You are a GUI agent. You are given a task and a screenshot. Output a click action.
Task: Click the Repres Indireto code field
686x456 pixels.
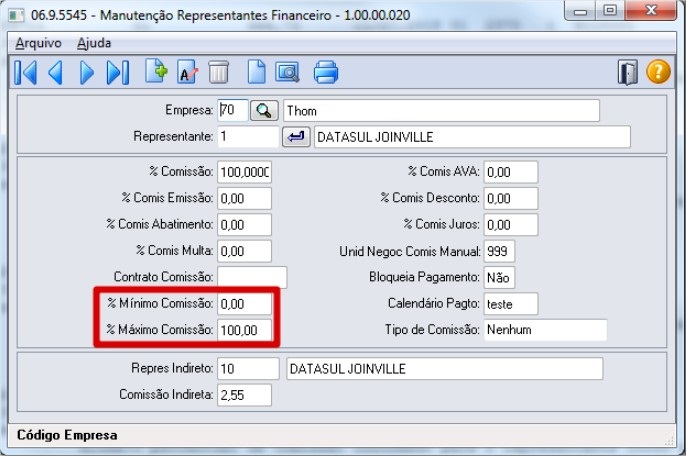pyautogui.click(x=248, y=368)
